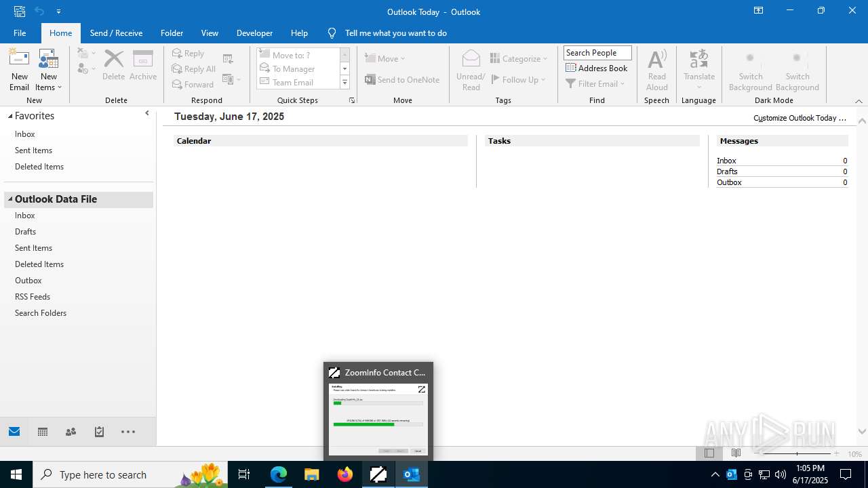Viewport: 868px width, 488px height.
Task: Open the View tab
Action: point(210,33)
